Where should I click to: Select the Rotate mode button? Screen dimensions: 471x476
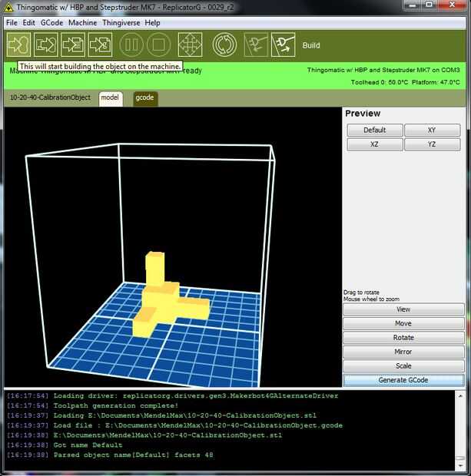click(x=403, y=338)
